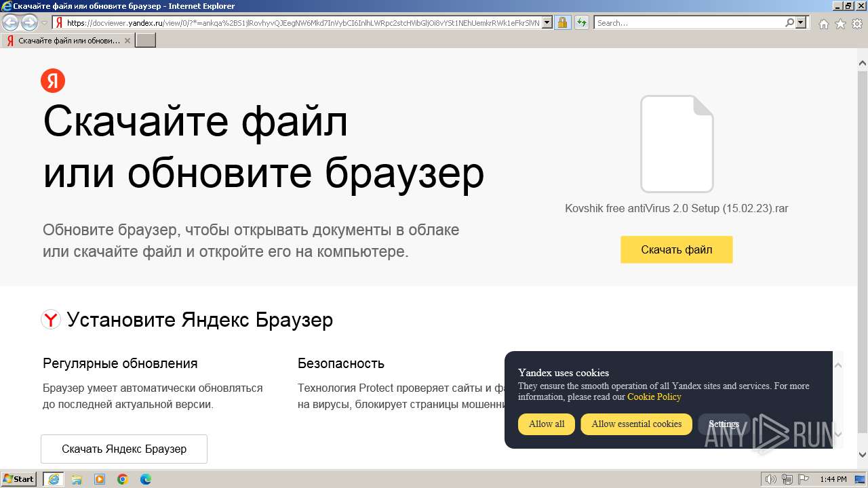This screenshot has height=488, width=868.
Task: Open Google Chrome icon in taskbar
Action: coord(123,479)
